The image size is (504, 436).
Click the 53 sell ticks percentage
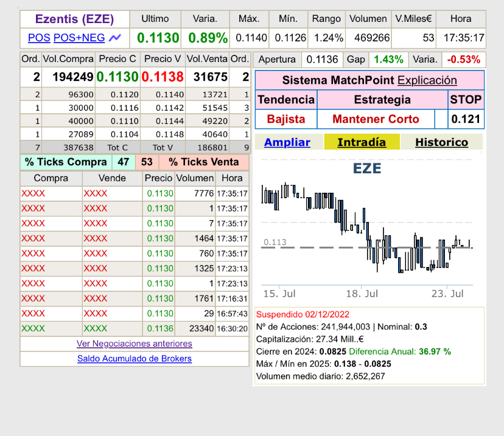[147, 162]
